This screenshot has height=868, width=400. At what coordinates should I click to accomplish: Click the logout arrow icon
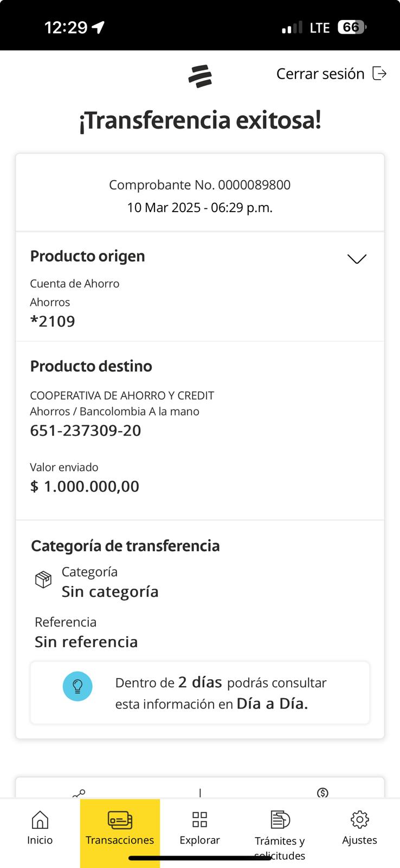379,74
